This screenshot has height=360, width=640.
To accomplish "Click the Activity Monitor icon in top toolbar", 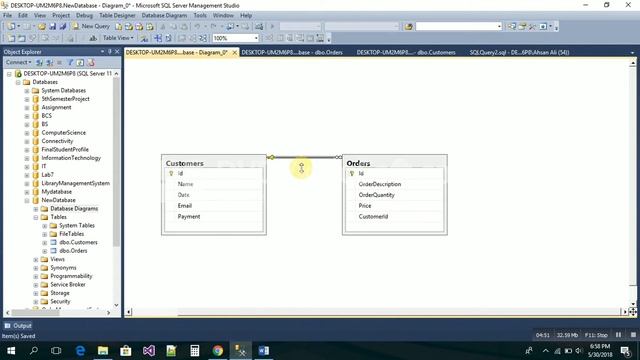I will point(259,27).
